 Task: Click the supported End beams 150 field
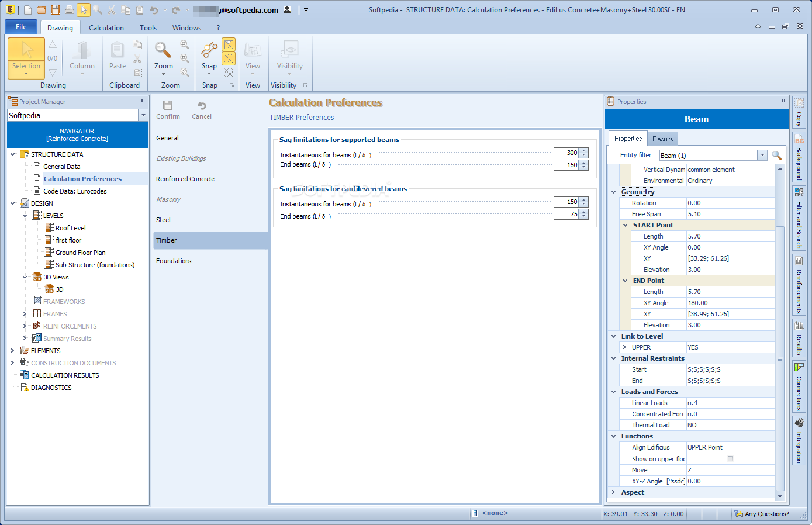[x=566, y=165]
